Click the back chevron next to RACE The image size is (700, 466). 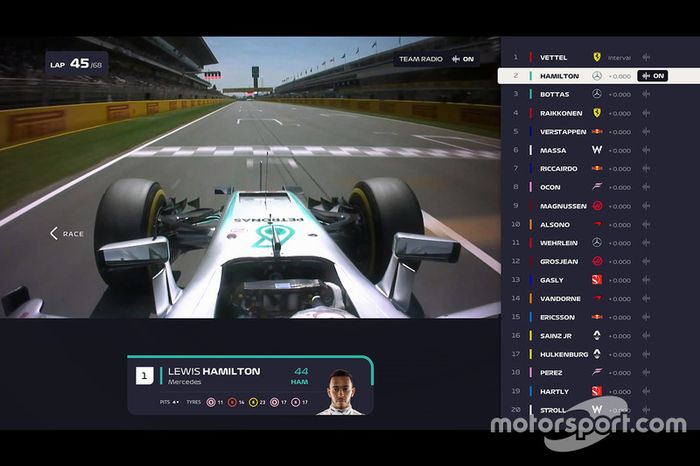tap(54, 233)
